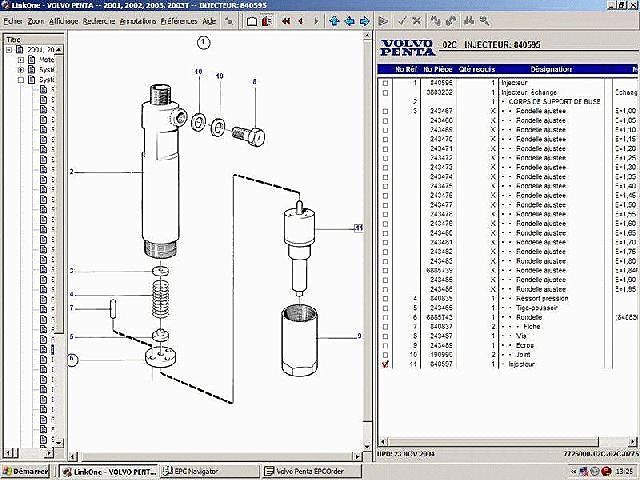This screenshot has width=640, height=480.
Task: Click the document icon of tree root
Action: click(x=20, y=50)
